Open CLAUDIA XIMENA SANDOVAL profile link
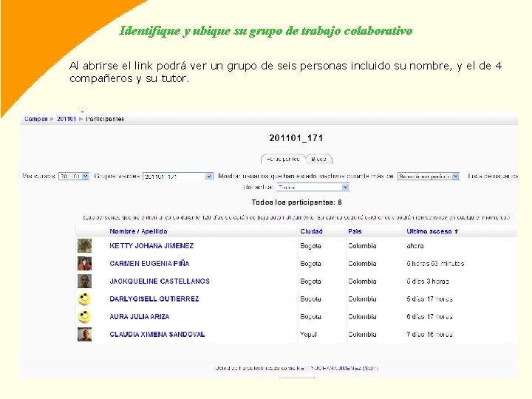The image size is (532, 399). click(x=157, y=334)
